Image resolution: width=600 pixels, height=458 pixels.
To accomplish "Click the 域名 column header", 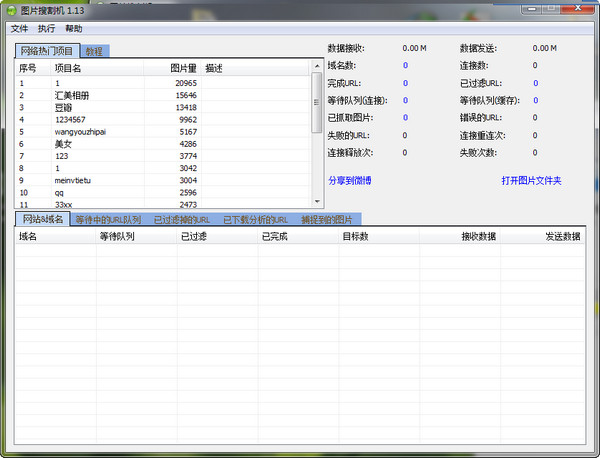I will 55,236.
